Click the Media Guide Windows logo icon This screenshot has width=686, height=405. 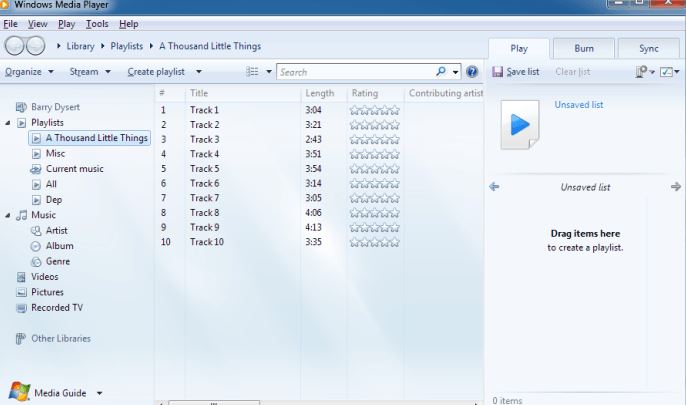(19, 391)
